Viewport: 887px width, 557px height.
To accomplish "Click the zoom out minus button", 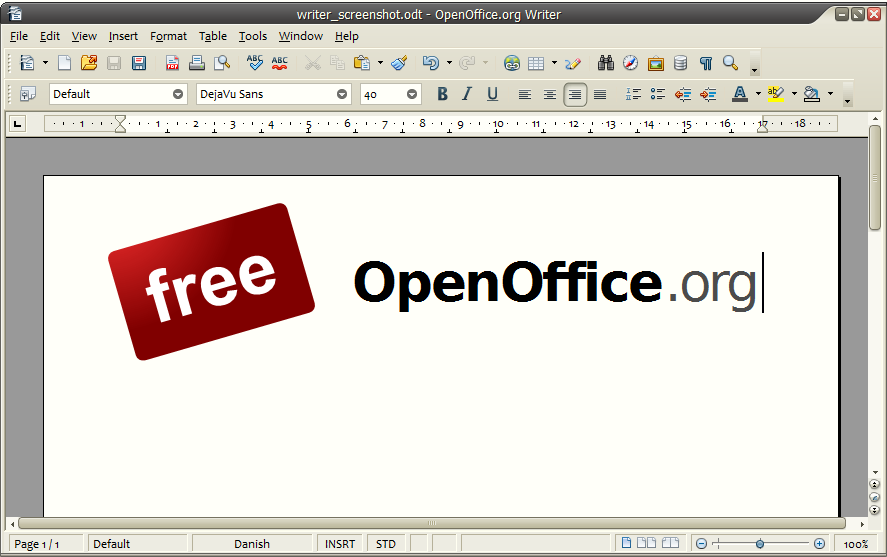I will click(x=701, y=544).
